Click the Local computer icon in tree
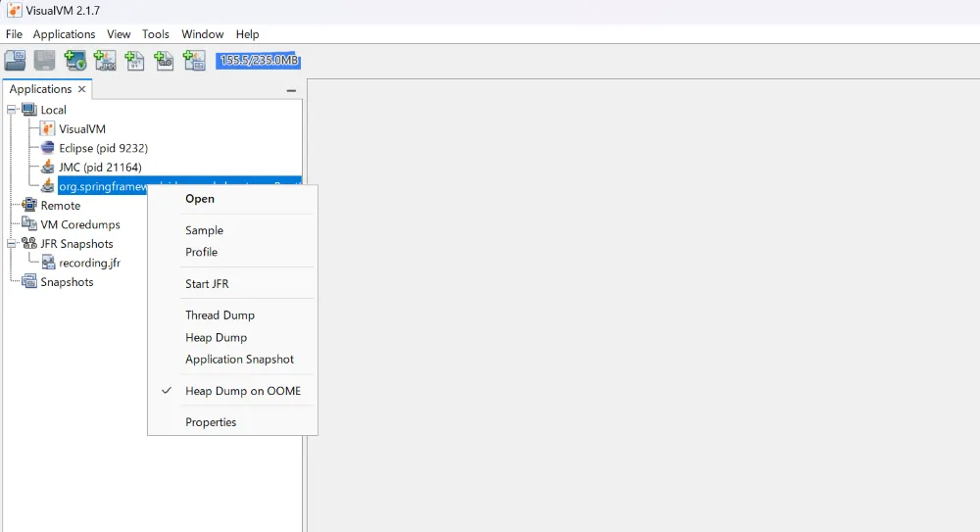Viewport: 980px width, 532px height. coord(29,110)
